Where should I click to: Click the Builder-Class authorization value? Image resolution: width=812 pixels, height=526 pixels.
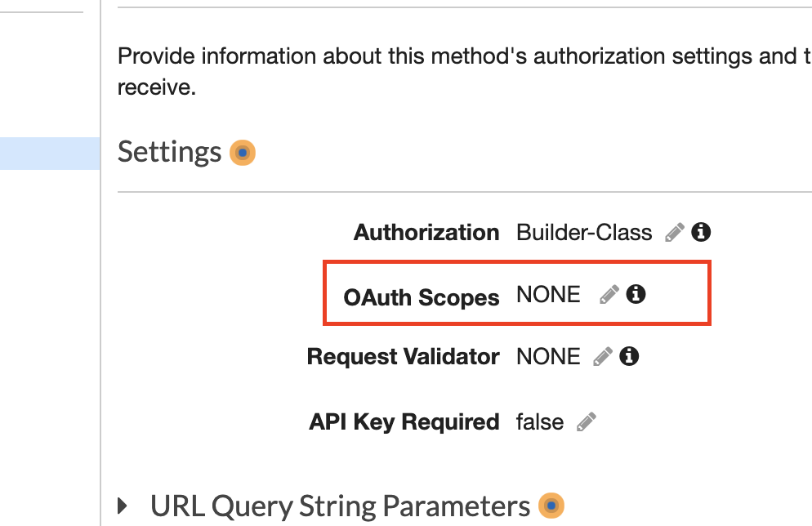(x=584, y=233)
